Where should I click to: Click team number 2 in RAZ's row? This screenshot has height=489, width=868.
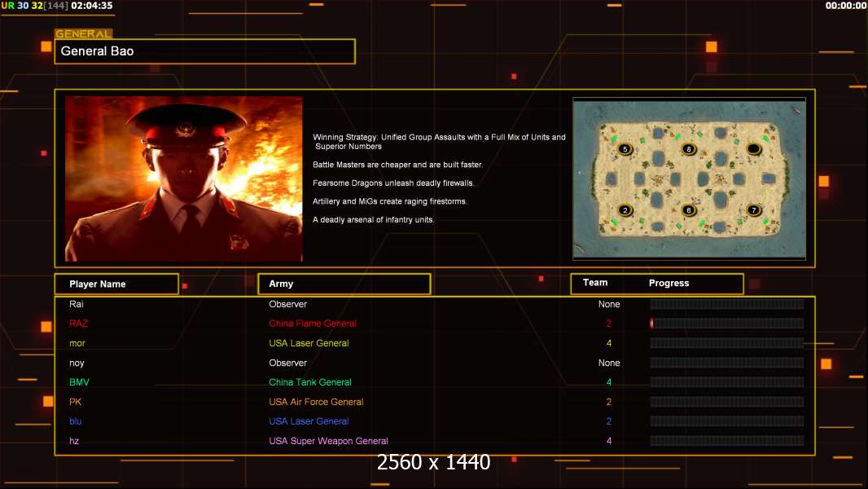coord(609,324)
